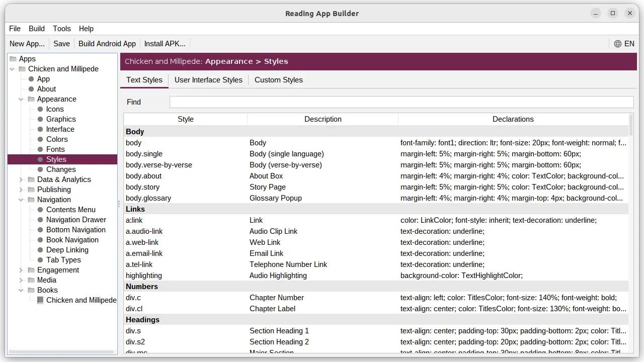The width and height of the screenshot is (644, 362).
Task: Click the book icon beside Chicken and Millipede
Action: 40,300
